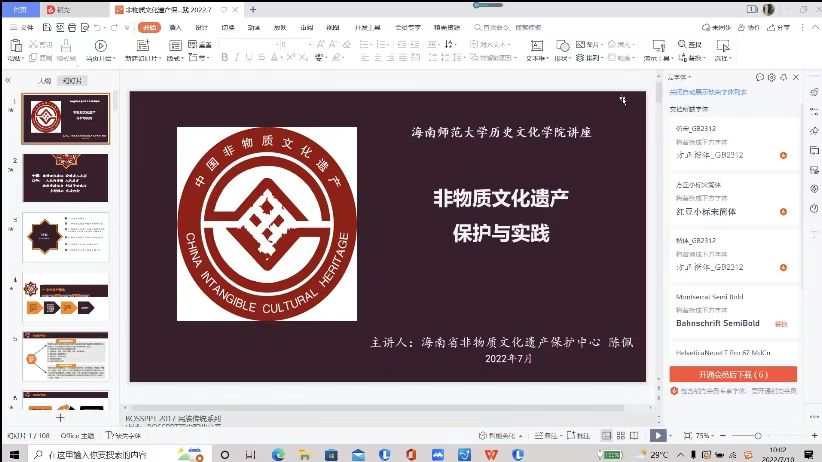Switch to the 大纲 outline tab
This screenshot has height=462, width=822.
[44, 80]
